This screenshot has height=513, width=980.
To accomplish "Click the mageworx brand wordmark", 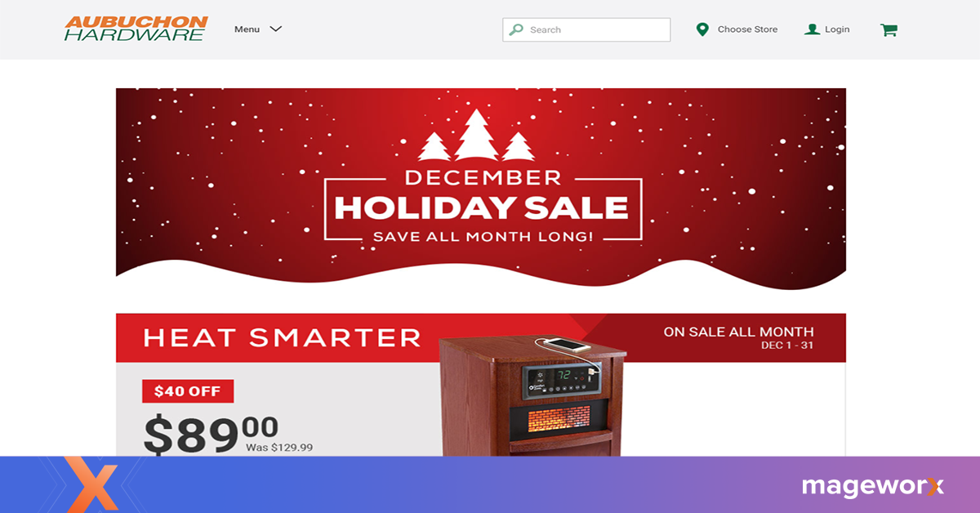I will [873, 487].
